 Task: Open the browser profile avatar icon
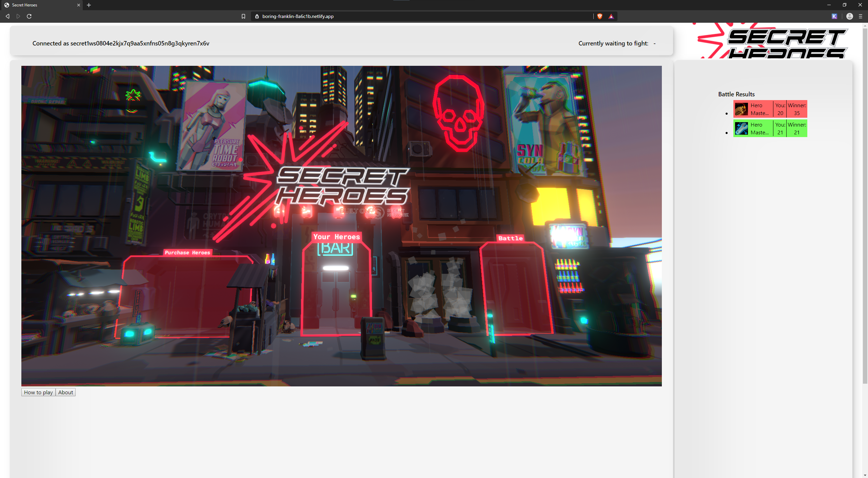click(849, 16)
